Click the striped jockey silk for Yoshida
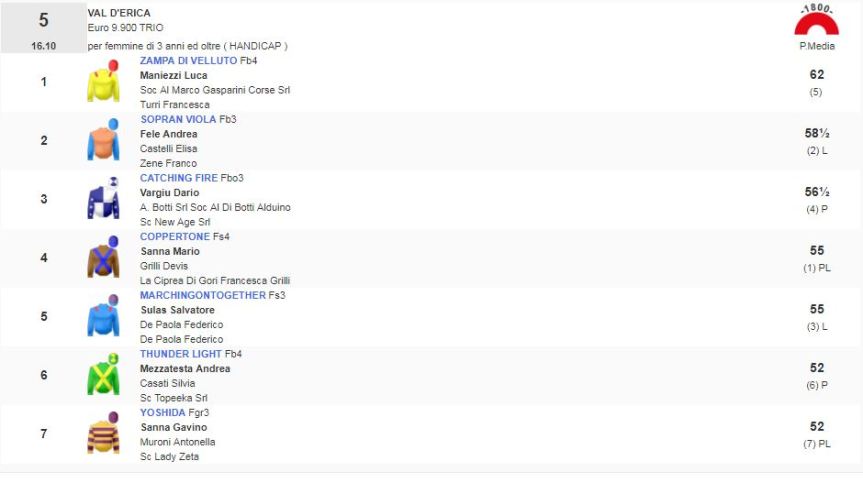Image resolution: width=863 pixels, height=483 pixels. [103, 433]
